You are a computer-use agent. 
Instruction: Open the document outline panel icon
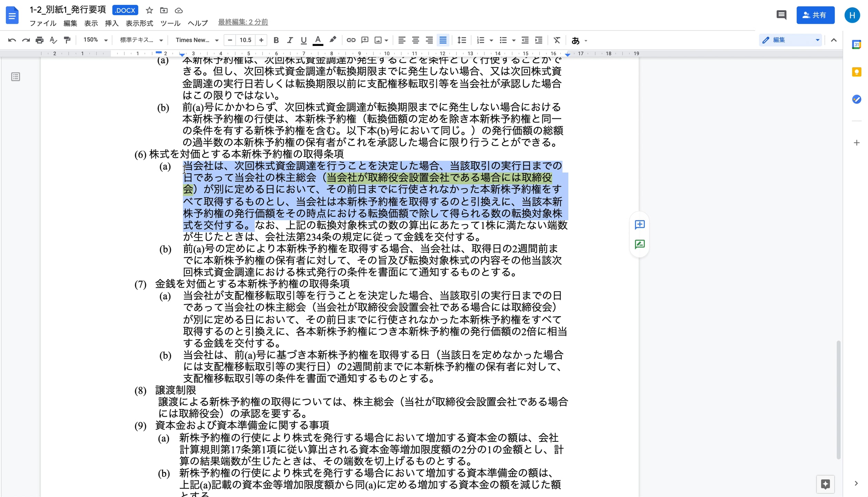point(16,77)
